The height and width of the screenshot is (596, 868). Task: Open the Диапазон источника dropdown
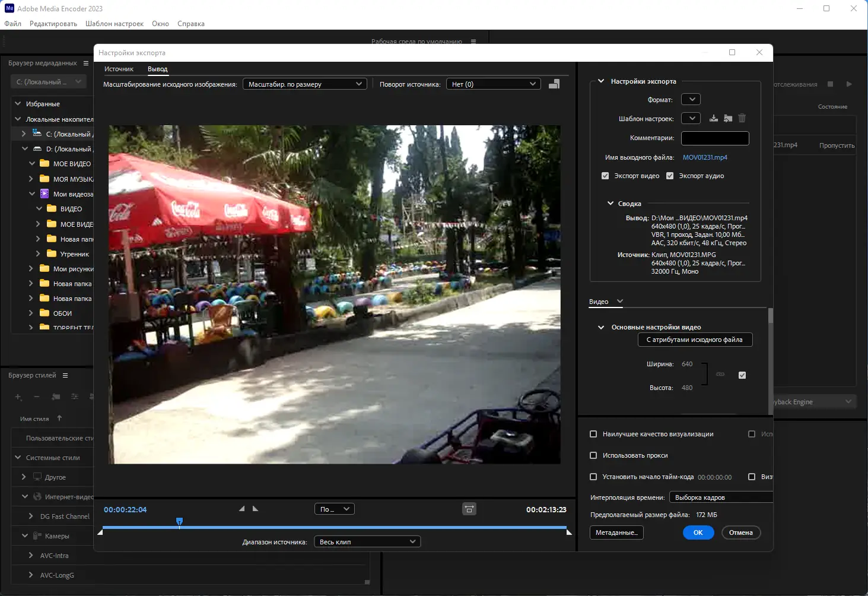pyautogui.click(x=368, y=541)
